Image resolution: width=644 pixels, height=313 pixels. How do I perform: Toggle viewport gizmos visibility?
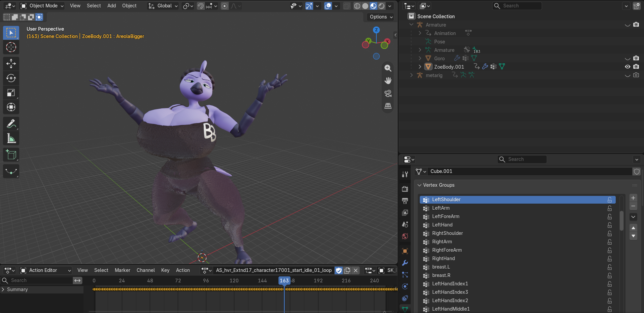309,6
